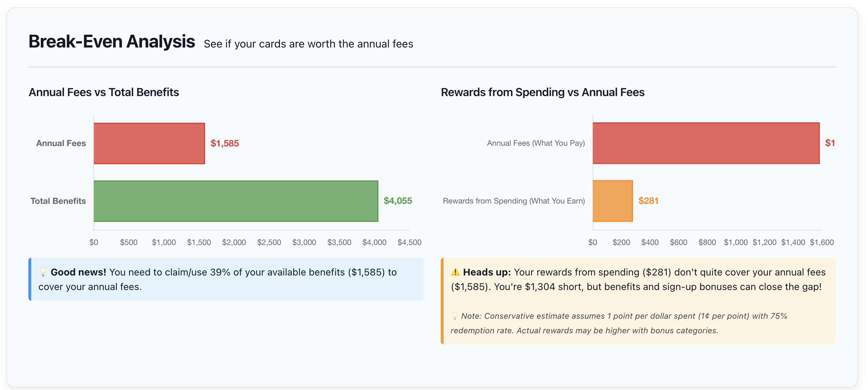The image size is (868, 390).
Task: Select the Annual Fees vs Total Benefits heading
Action: coord(104,92)
